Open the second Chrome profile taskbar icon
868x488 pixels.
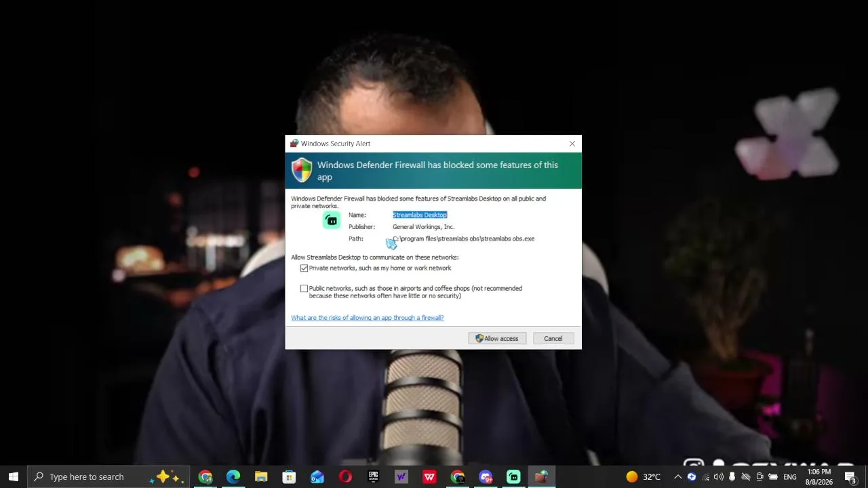458,476
